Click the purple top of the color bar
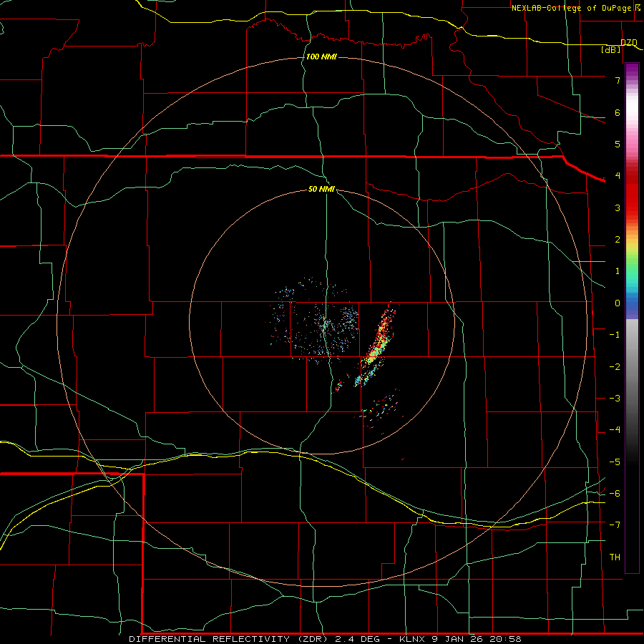 click(632, 71)
